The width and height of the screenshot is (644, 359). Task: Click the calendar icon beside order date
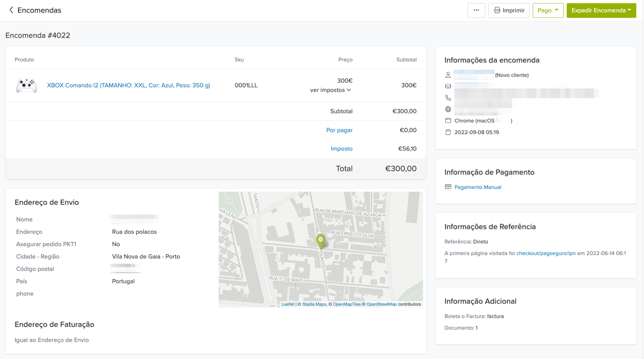[x=448, y=132]
